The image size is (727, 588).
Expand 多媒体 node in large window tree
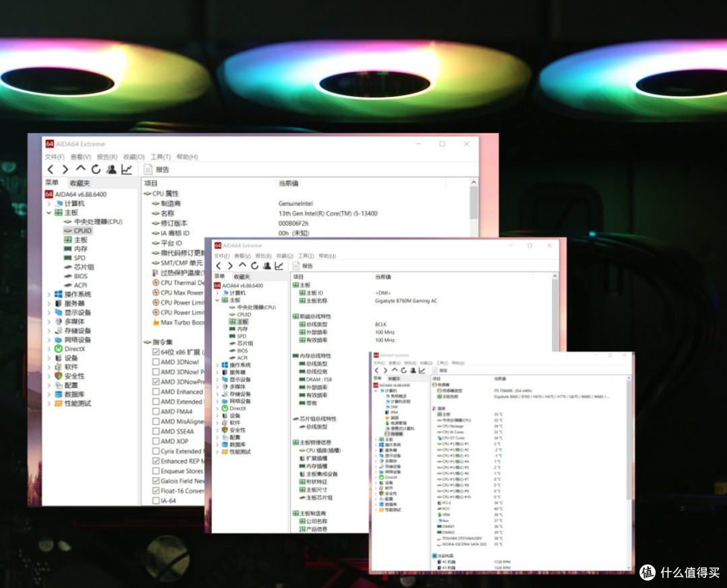pos(48,322)
